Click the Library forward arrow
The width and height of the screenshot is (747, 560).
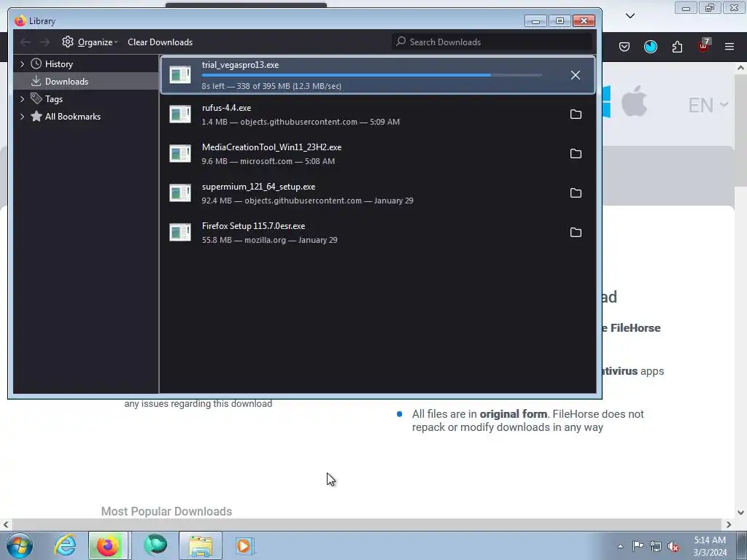click(44, 42)
